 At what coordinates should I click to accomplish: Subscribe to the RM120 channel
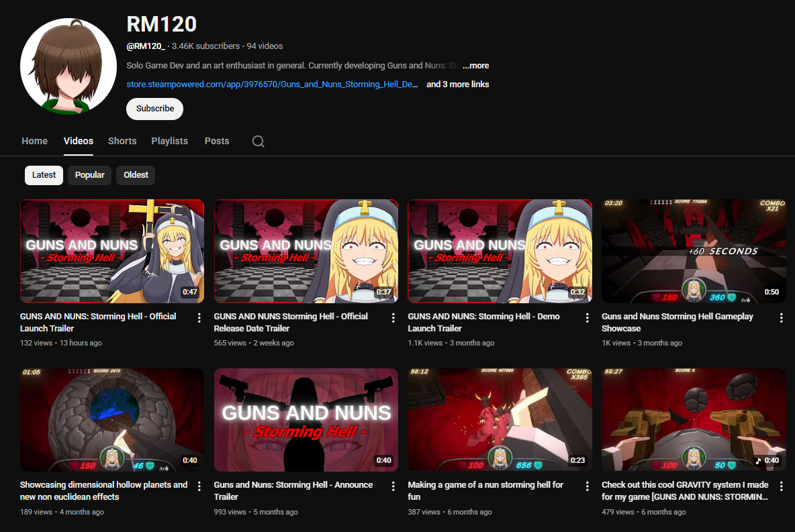pos(154,109)
